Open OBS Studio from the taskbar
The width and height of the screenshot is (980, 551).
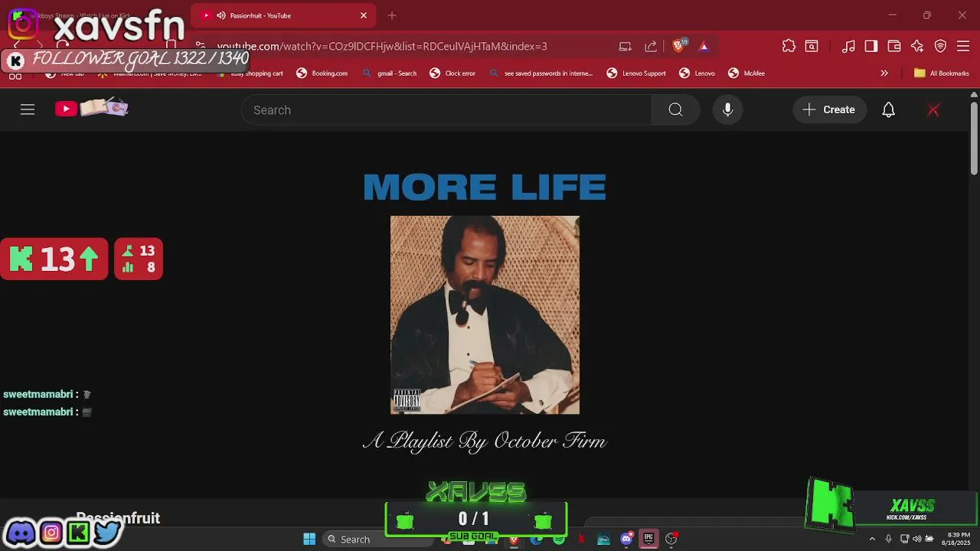[x=671, y=539]
